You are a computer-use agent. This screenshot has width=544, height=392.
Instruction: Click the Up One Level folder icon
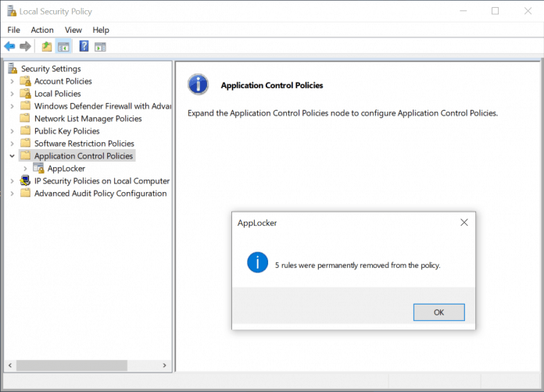pos(47,46)
